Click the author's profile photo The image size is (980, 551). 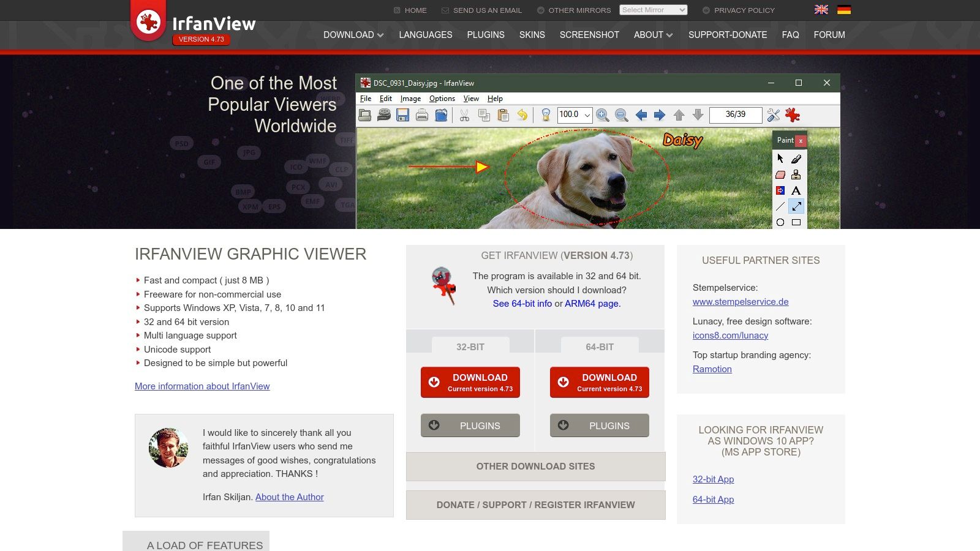tap(168, 448)
